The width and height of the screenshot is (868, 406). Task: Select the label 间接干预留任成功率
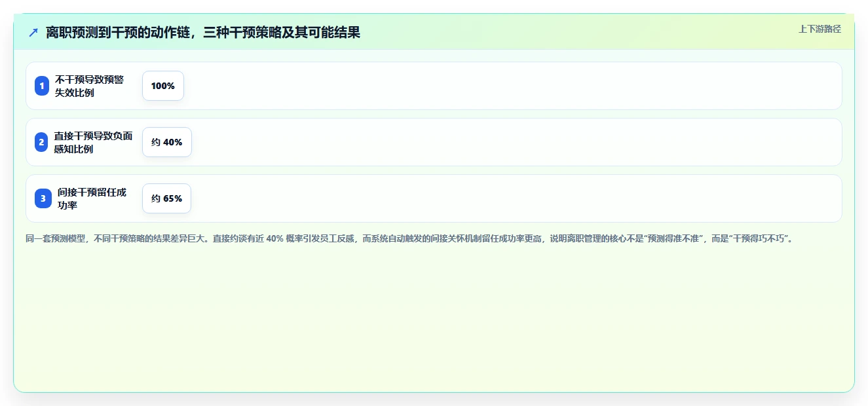tap(92, 198)
